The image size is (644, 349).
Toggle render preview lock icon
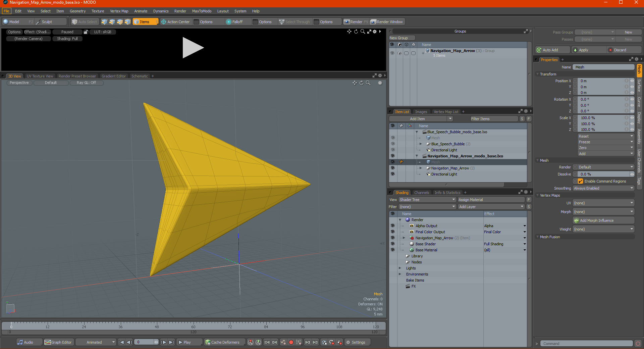[86, 32]
